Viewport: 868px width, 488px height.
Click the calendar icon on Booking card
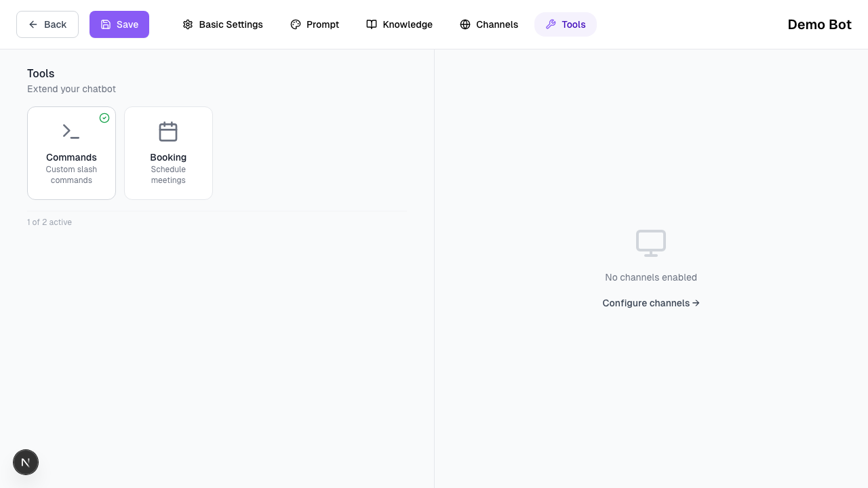168,131
